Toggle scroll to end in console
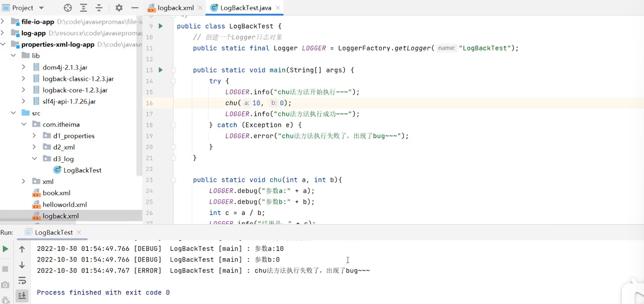Screen dimensions: 644x304 tap(22, 296)
